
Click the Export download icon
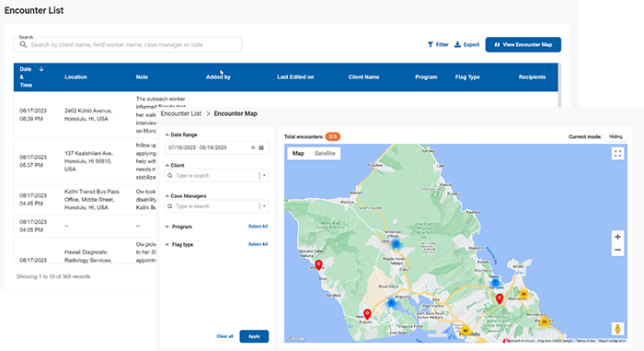pyautogui.click(x=457, y=44)
